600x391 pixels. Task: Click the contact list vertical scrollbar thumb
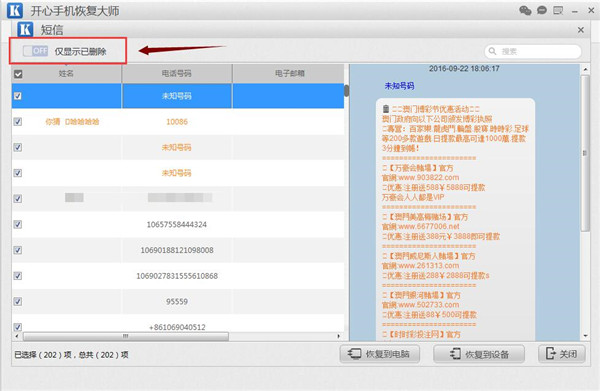(x=346, y=91)
